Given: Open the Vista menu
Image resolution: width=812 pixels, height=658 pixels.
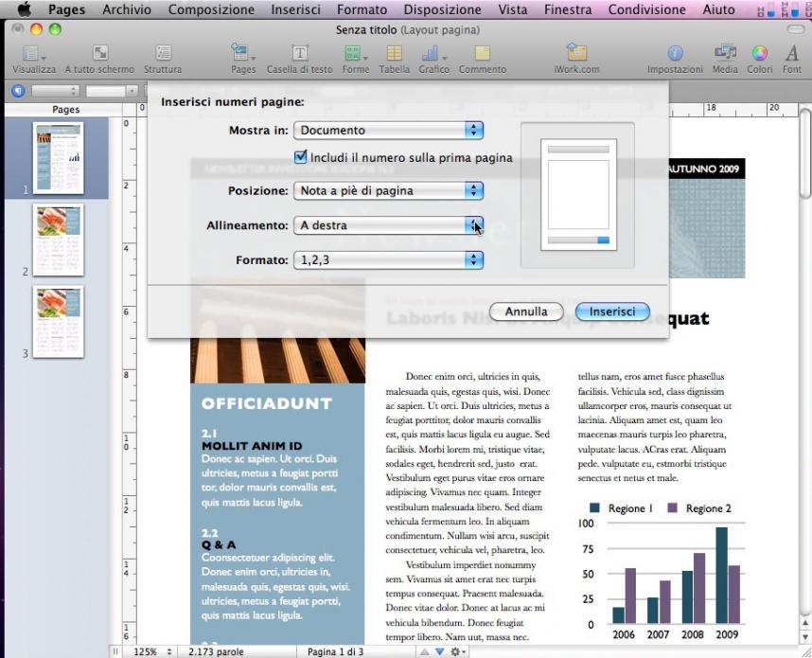Looking at the screenshot, I should (x=513, y=9).
